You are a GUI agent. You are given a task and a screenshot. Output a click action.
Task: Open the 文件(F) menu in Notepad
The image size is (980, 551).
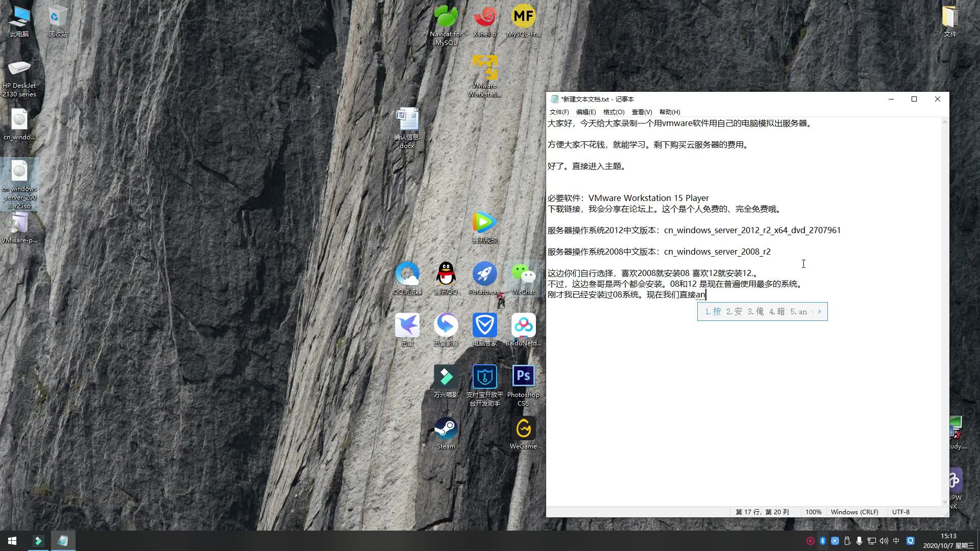[559, 112]
